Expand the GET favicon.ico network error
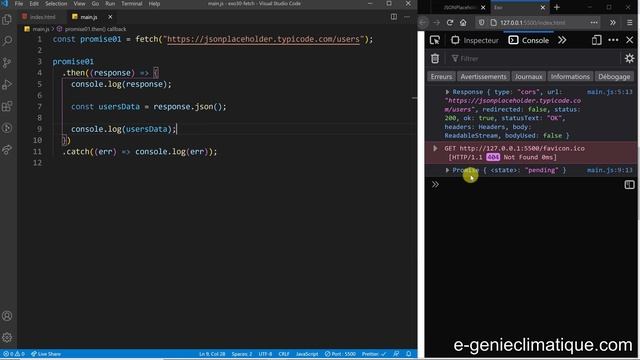The height and width of the screenshot is (360, 640). click(435, 148)
